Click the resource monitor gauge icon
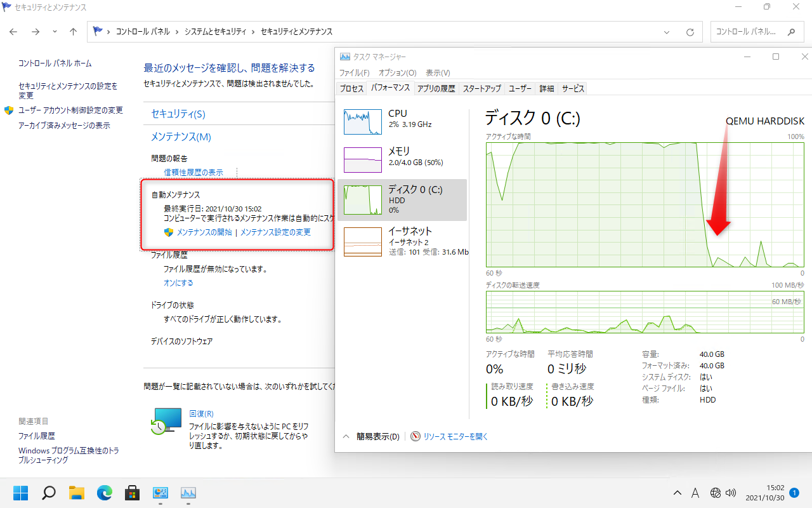This screenshot has width=812, height=508. 416,437
